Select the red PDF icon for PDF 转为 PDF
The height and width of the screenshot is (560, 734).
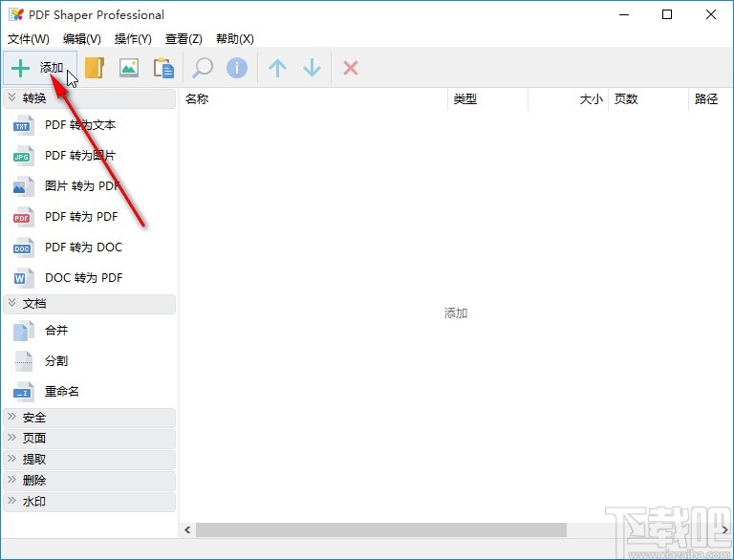coord(23,217)
